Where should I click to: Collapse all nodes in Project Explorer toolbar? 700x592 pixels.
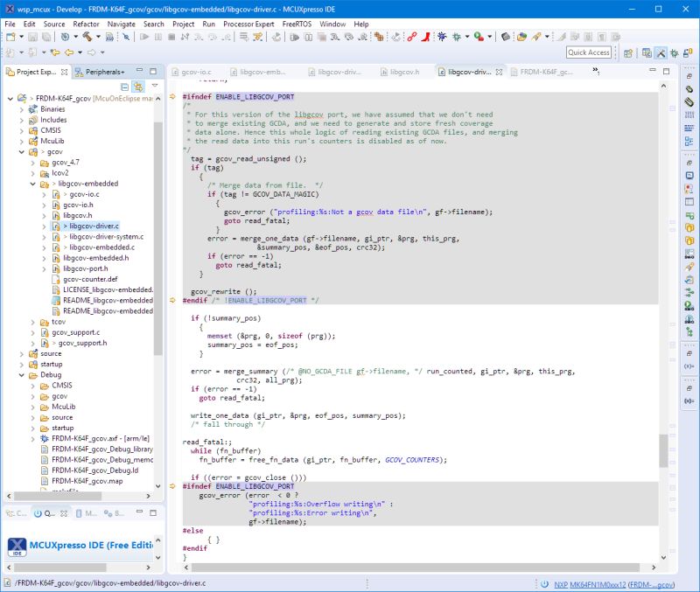124,86
